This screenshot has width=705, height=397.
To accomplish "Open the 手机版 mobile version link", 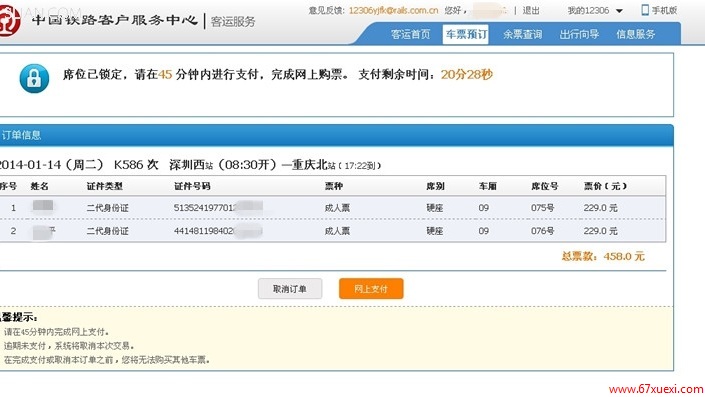I will (664, 10).
